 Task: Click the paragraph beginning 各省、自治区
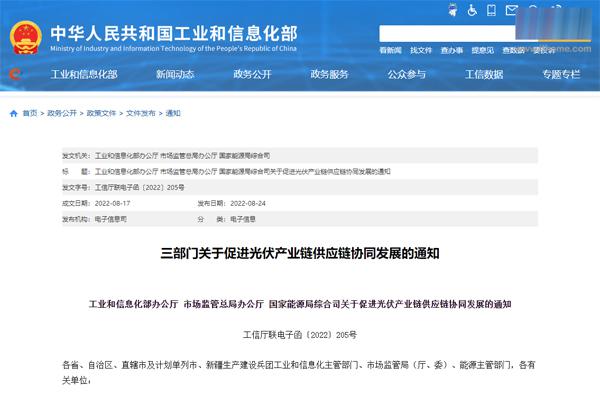point(299,373)
